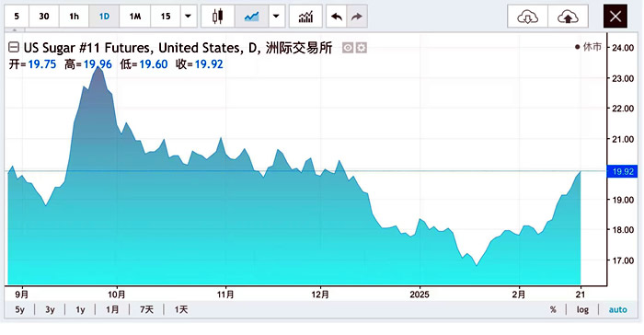Click the 5y range button
The image size is (644, 335).
(19, 309)
